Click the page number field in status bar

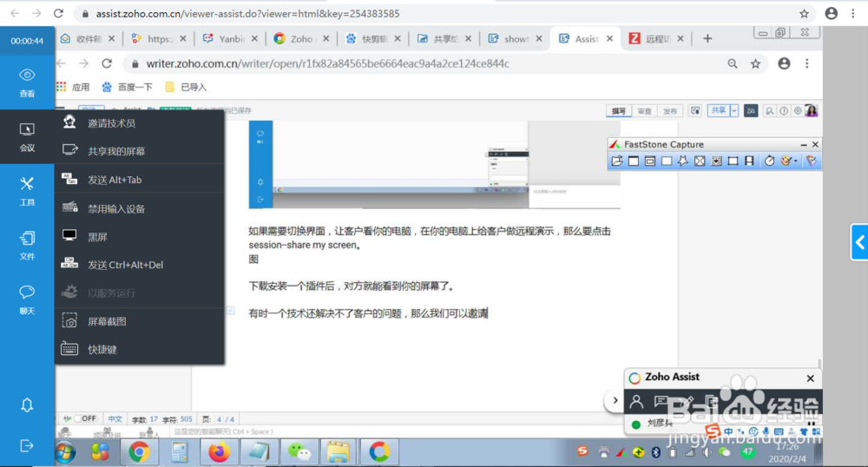(219, 419)
